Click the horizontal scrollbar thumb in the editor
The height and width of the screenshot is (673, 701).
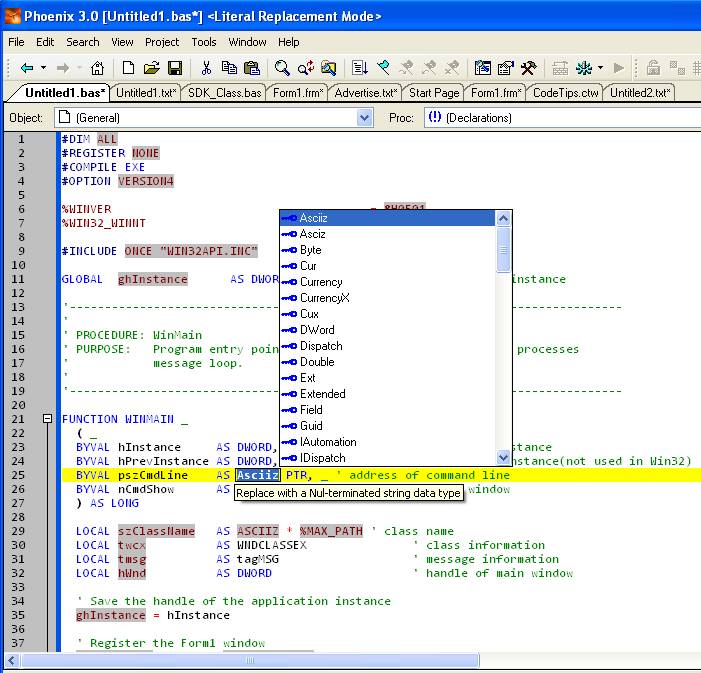(250, 660)
